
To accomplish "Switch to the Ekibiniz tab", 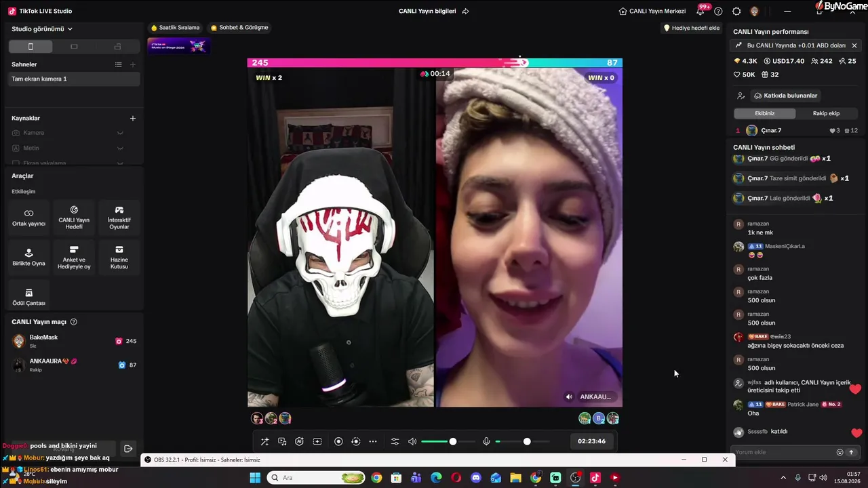I will point(764,113).
